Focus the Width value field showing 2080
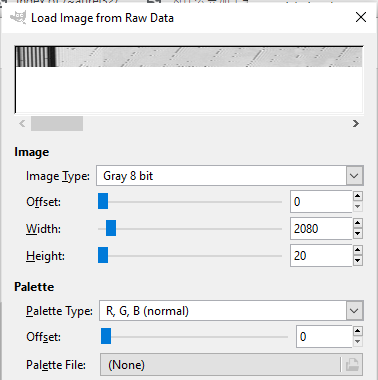Screen dimensions: 378x380 pyautogui.click(x=321, y=229)
